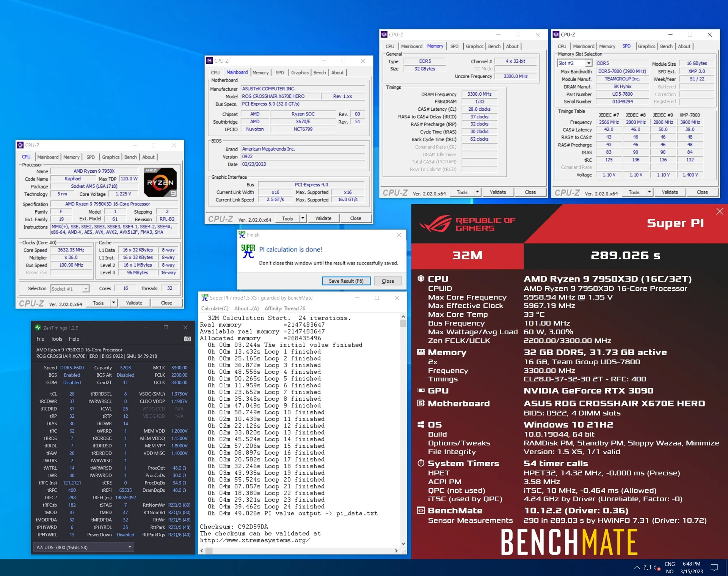Open the Help menu in ZenTimings
The width and height of the screenshot is (728, 576).
pos(74,339)
